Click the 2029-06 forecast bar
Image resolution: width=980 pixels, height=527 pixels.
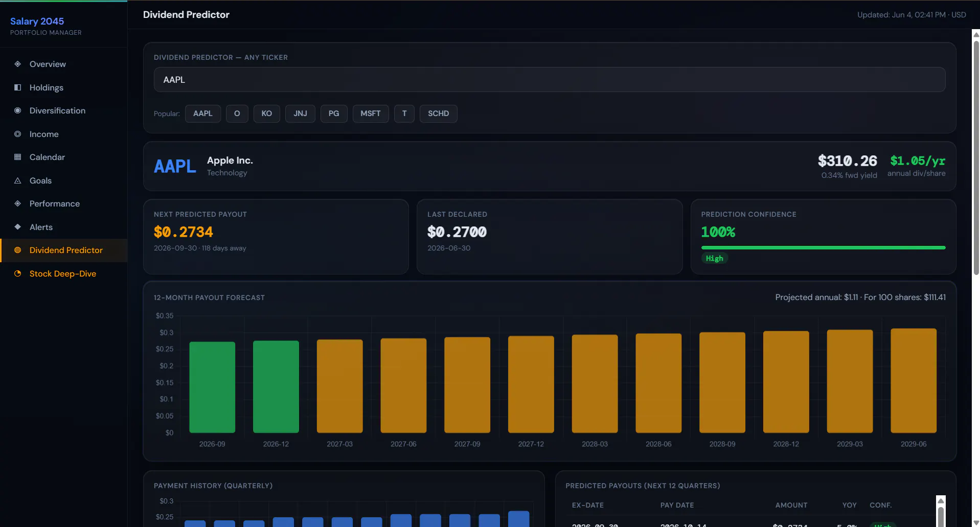914,381
